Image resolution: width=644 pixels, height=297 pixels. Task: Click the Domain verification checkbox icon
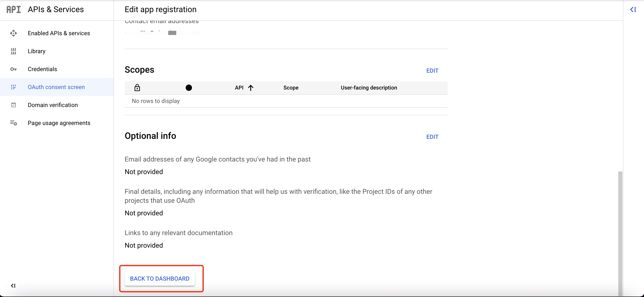tap(13, 105)
